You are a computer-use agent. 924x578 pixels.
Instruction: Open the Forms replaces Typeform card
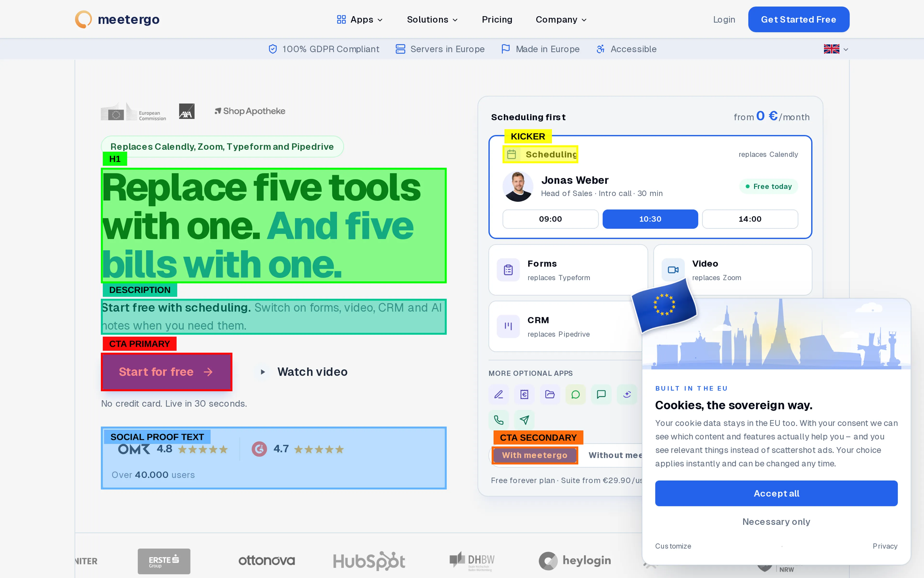(x=568, y=270)
